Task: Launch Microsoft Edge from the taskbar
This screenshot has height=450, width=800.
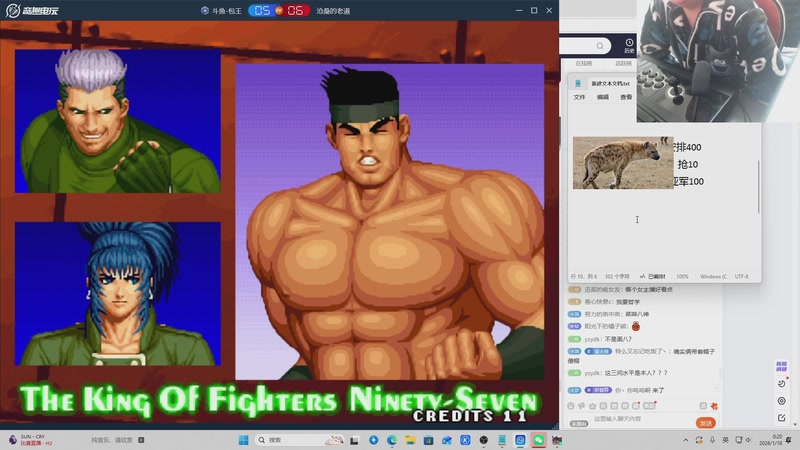Action: pos(392,440)
